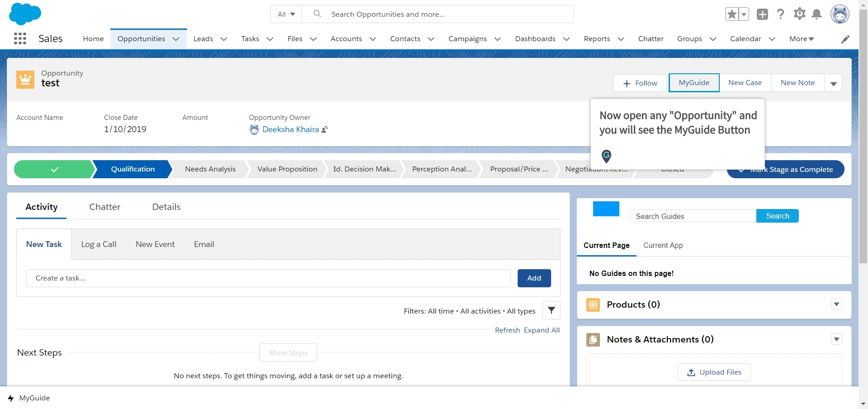
Task: Expand the Leads nav dropdown chevron
Action: pyautogui.click(x=223, y=39)
